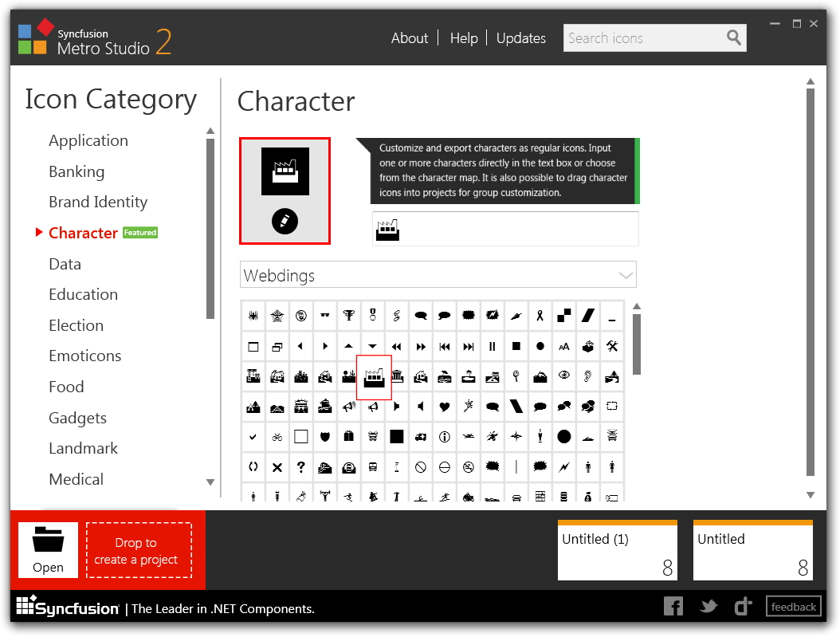Choose the highlighted factory character in grid
The image size is (840, 637).
374,377
